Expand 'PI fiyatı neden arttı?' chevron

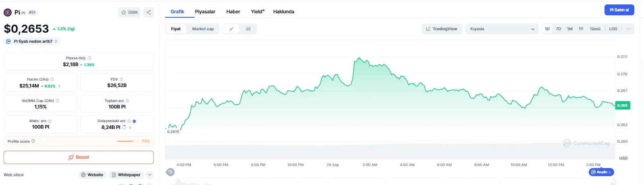click(x=56, y=42)
